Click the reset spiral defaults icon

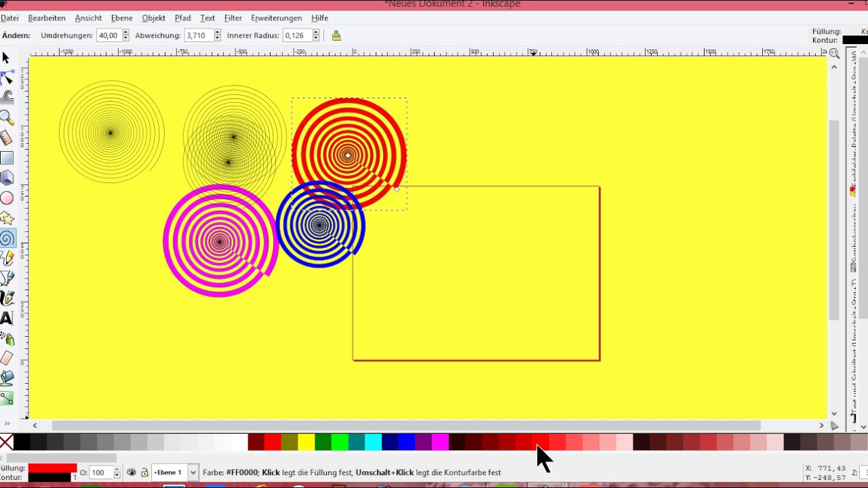(336, 35)
